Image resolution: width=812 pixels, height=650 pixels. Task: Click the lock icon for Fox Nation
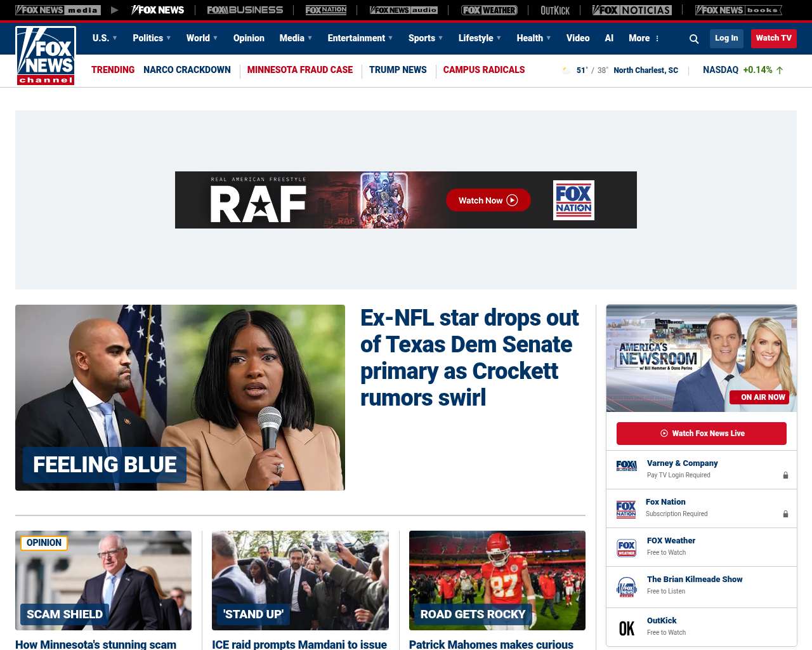click(785, 514)
